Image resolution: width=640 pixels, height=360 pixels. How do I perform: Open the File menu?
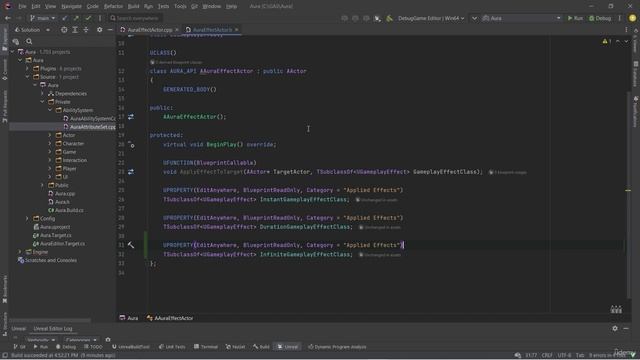tap(22, 6)
